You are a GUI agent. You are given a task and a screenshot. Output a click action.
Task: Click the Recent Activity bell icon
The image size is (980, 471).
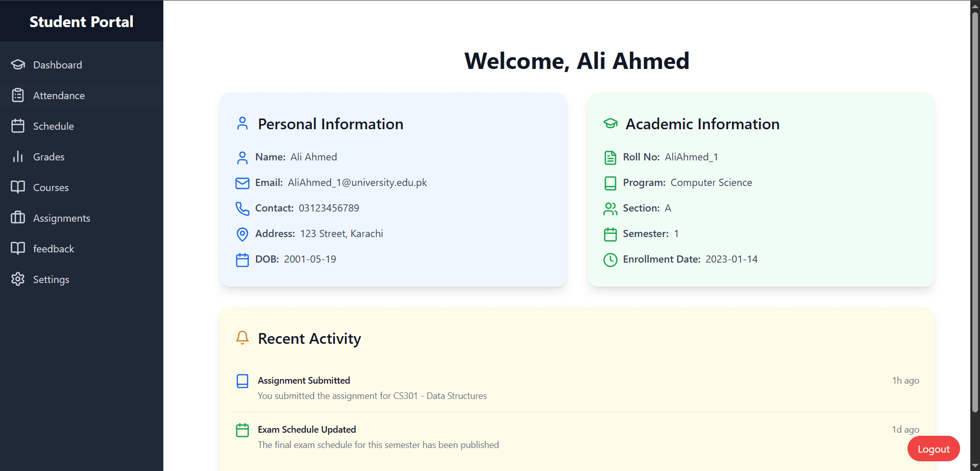(242, 338)
